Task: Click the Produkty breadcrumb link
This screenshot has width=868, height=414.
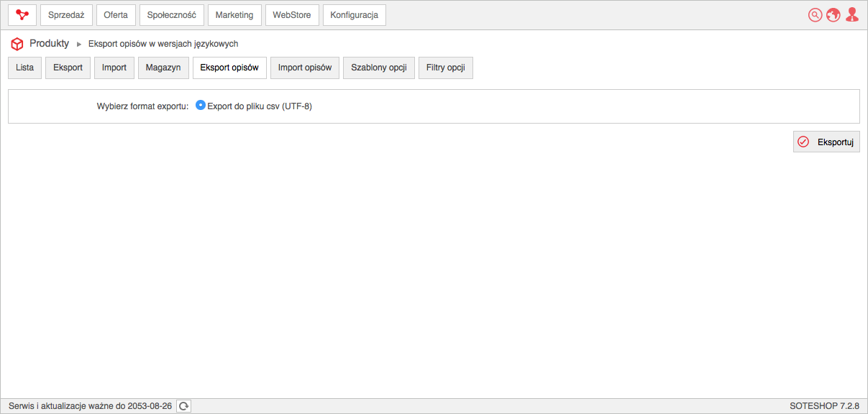Action: 49,44
